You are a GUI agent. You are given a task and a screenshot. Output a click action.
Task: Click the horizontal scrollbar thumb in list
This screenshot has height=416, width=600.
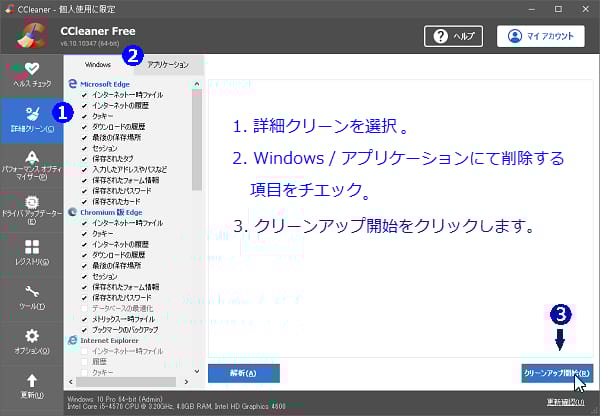coord(126,382)
